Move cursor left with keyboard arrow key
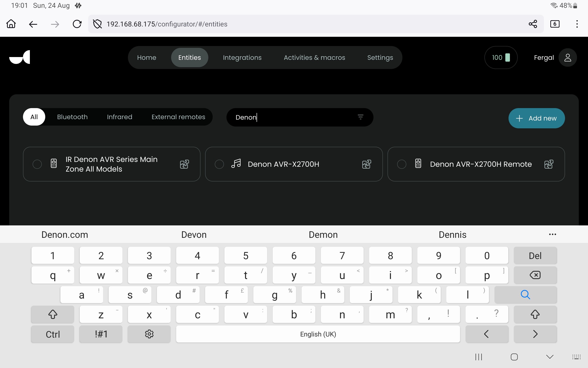 tap(487, 334)
